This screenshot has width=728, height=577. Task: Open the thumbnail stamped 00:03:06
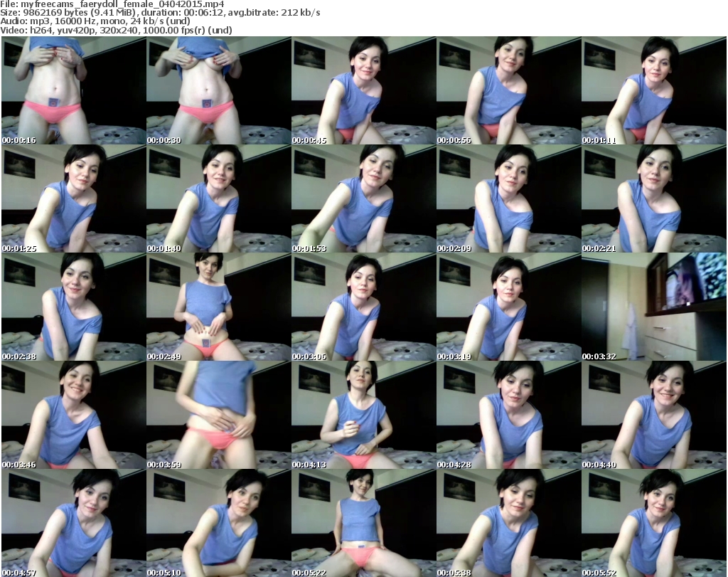tap(363, 307)
